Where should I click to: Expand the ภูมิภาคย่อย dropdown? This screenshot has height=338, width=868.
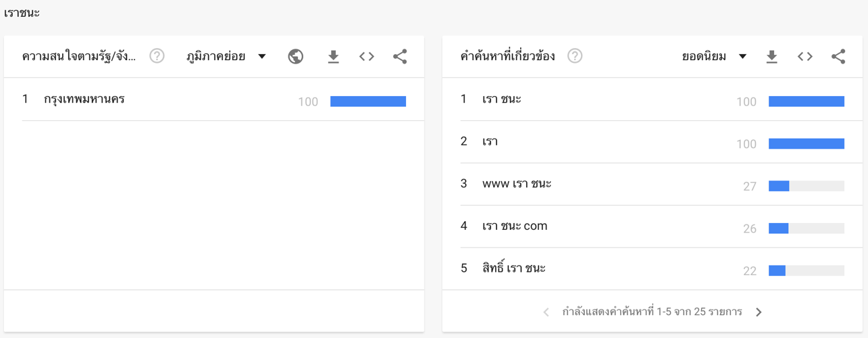coord(226,57)
